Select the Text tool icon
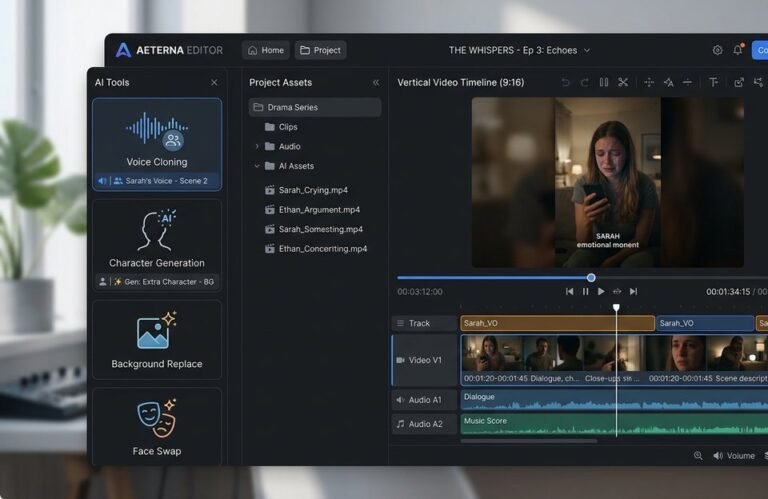Viewport: 768px width, 499px height. pyautogui.click(x=714, y=82)
